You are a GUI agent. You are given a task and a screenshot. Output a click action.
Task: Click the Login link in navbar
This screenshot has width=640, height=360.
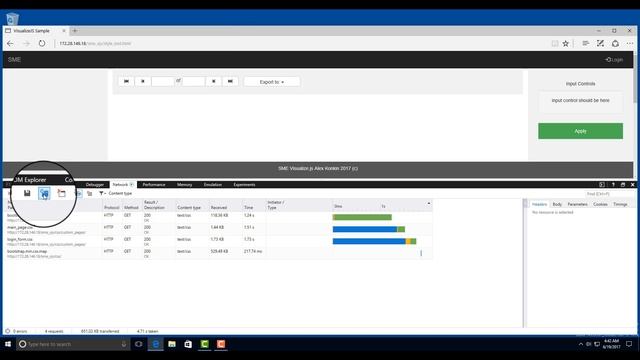pos(614,60)
